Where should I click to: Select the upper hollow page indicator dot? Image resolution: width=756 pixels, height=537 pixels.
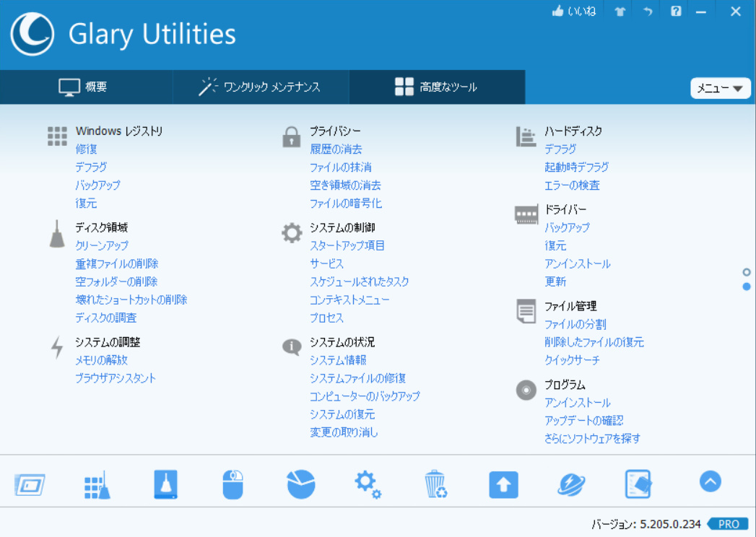tap(747, 272)
